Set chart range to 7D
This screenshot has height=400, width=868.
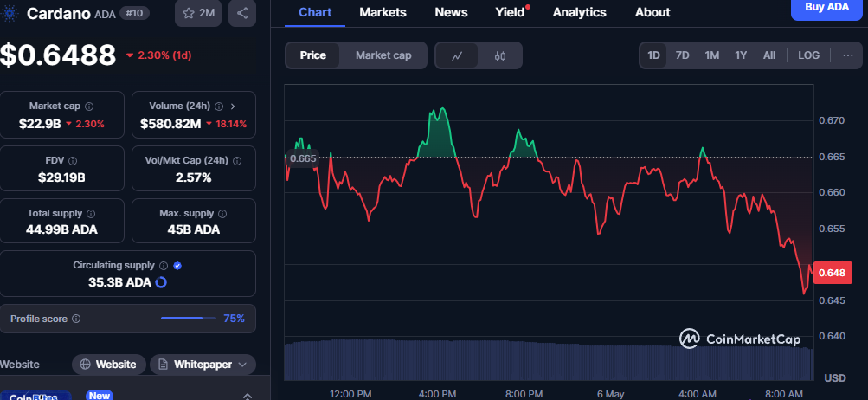point(683,55)
